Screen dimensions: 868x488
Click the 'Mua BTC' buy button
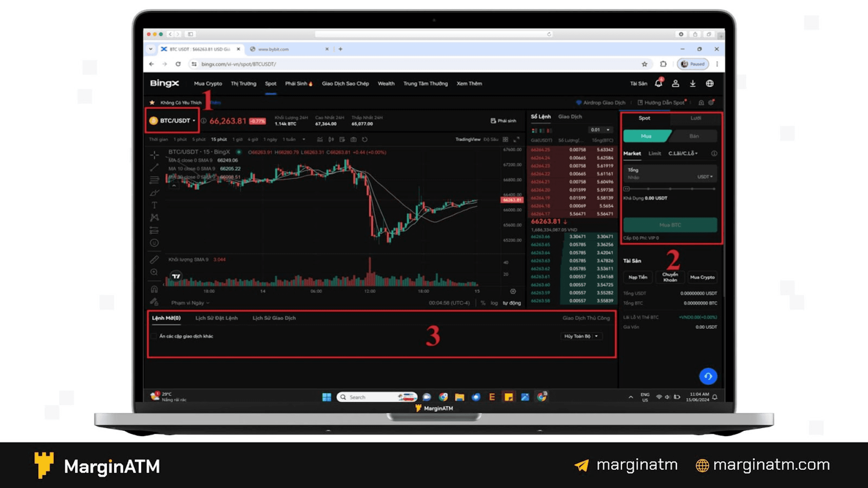670,225
